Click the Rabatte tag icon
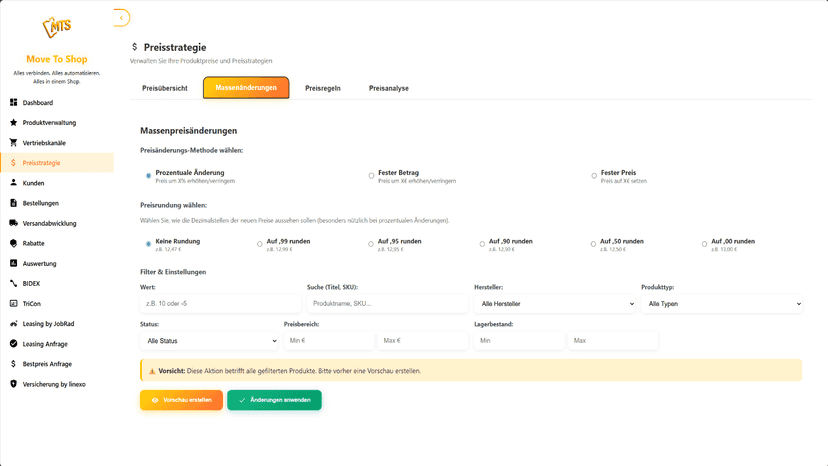 click(x=13, y=243)
